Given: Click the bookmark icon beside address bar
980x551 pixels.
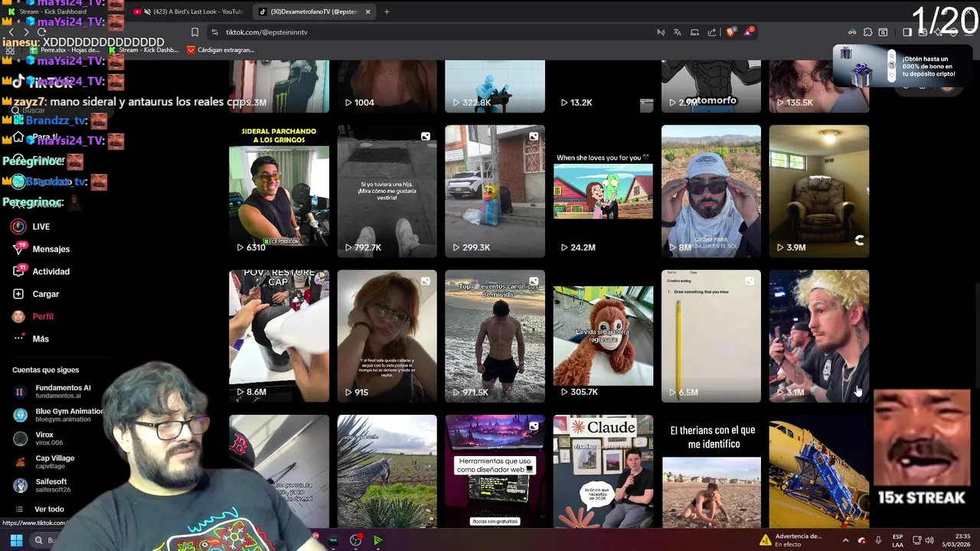Looking at the screenshot, I should click(194, 32).
